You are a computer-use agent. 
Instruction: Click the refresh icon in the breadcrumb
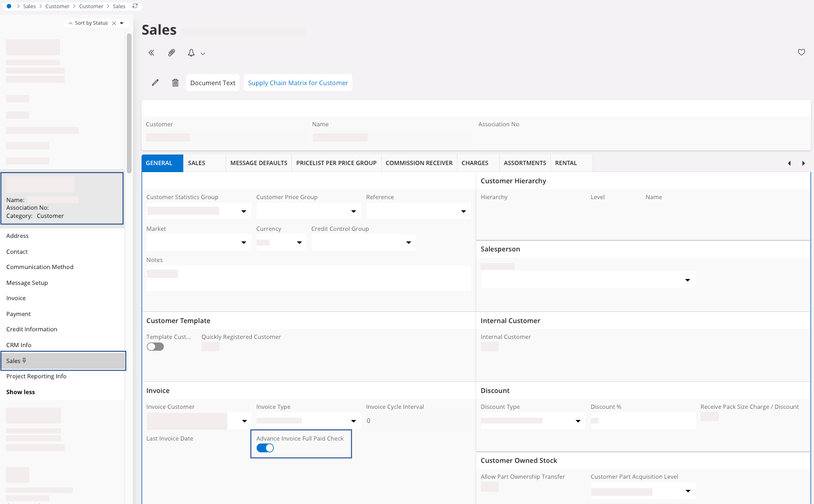pos(135,6)
